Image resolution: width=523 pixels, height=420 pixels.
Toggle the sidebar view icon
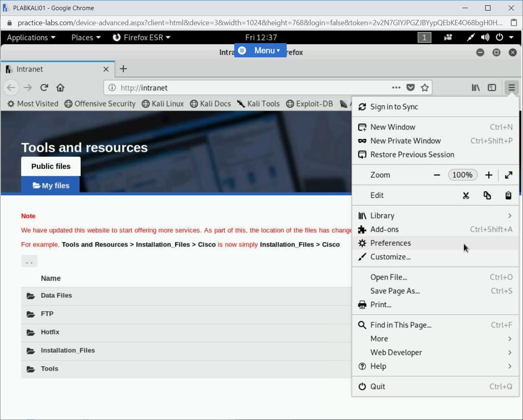coord(492,87)
